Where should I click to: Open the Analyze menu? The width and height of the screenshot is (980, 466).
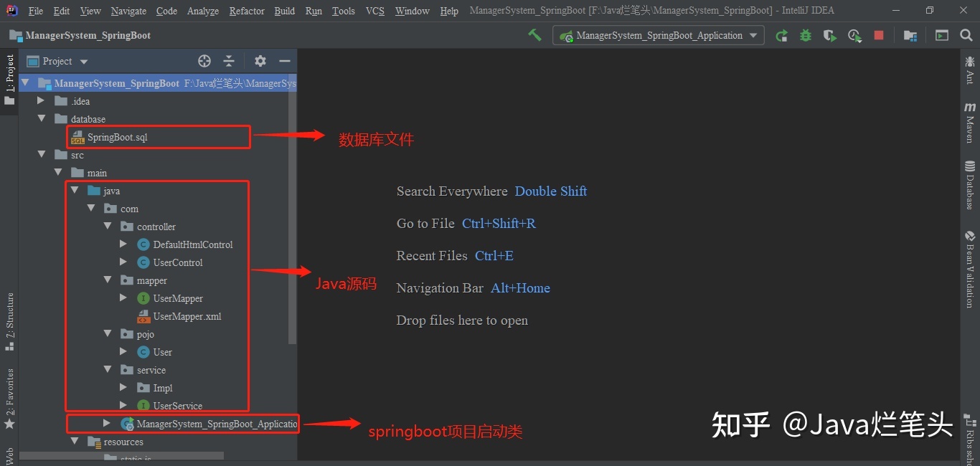tap(204, 11)
